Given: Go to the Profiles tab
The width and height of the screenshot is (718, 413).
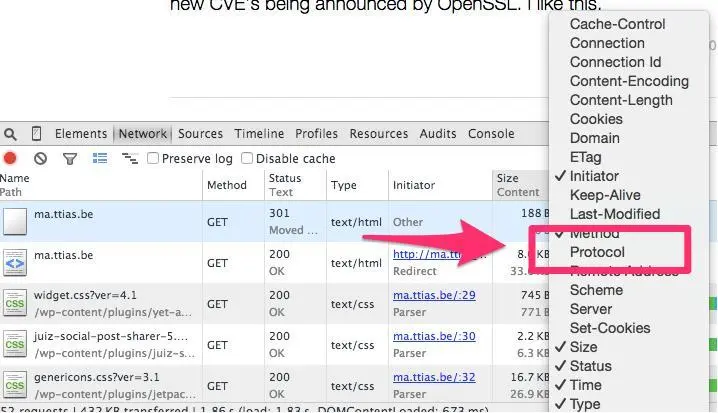Looking at the screenshot, I should [316, 134].
